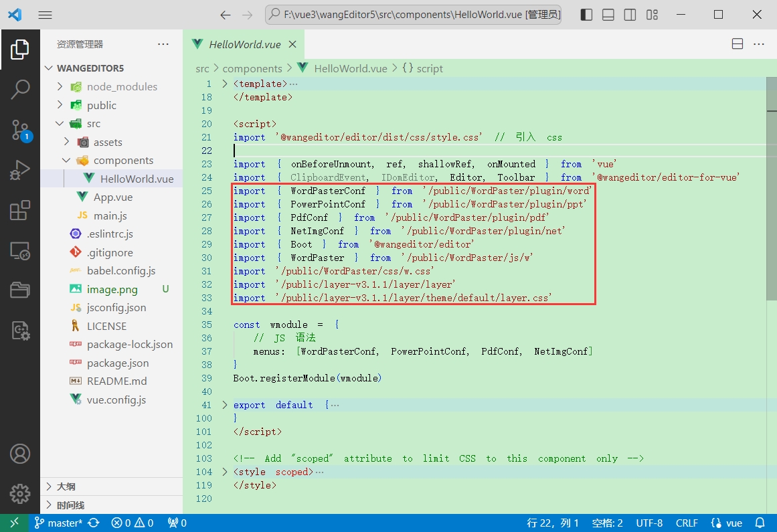Open the hamburger menu
This screenshot has width=777, height=532.
pyautogui.click(x=45, y=14)
